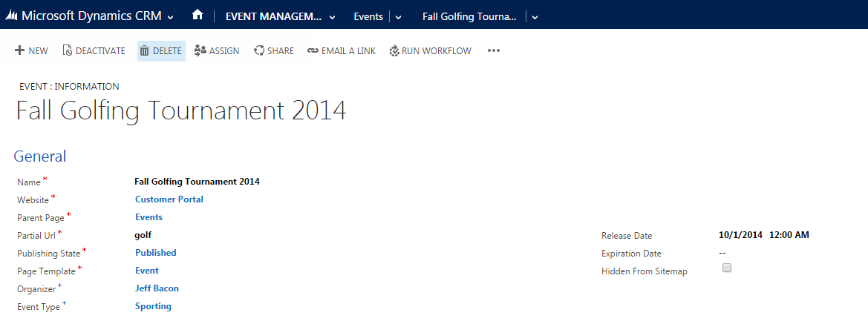Image resolution: width=868 pixels, height=324 pixels.
Task: Edit Release Date 10/1/2014 value
Action: (x=740, y=235)
